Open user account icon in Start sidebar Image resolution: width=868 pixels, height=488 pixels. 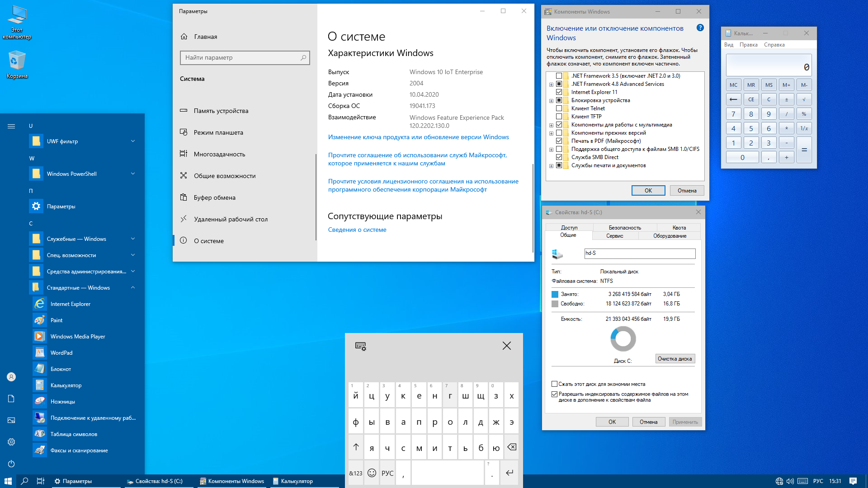click(11, 377)
